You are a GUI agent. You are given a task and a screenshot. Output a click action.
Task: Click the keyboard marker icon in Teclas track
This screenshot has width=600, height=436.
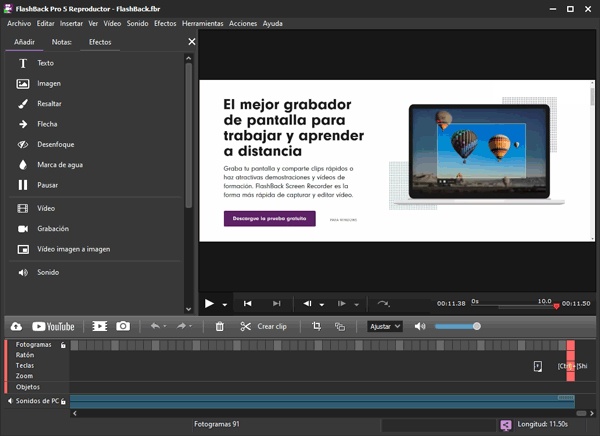point(538,366)
